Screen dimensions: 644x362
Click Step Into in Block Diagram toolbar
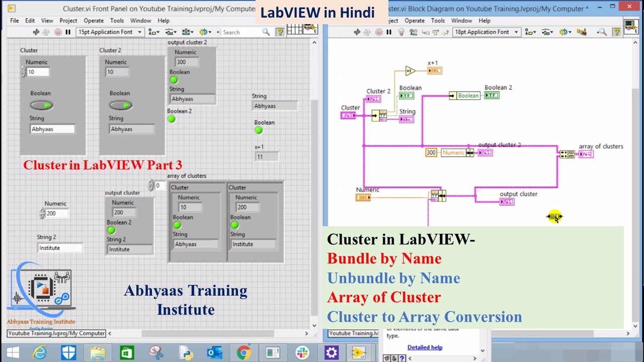(425, 32)
